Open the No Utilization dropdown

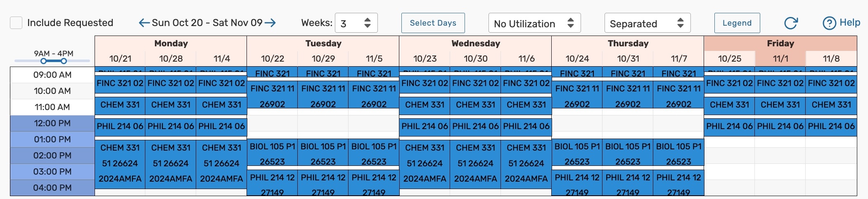534,23
